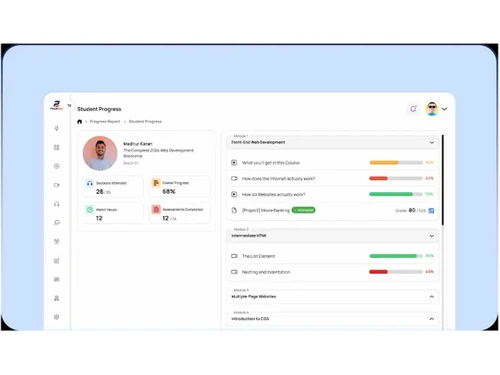
Task: Click orange progress bar for What you'll get
Action: (x=396, y=163)
